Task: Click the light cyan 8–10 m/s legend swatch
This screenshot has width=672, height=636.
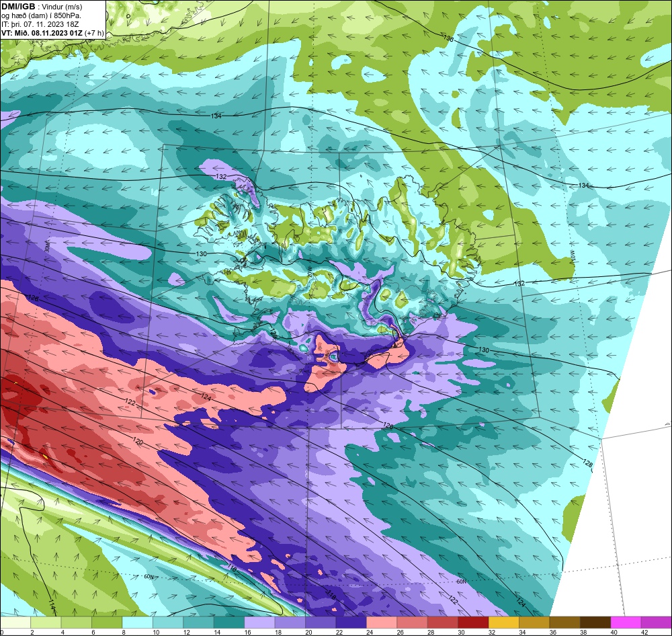Action: (138, 623)
